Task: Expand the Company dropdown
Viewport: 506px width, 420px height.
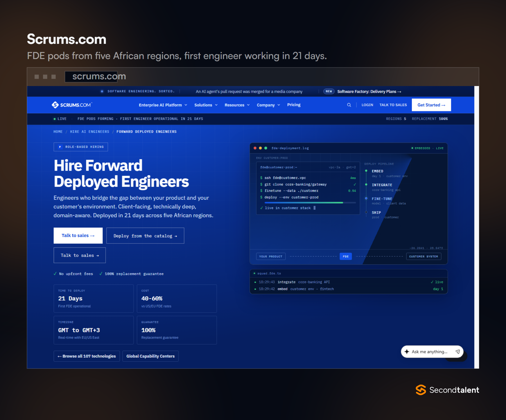Action: (x=268, y=105)
